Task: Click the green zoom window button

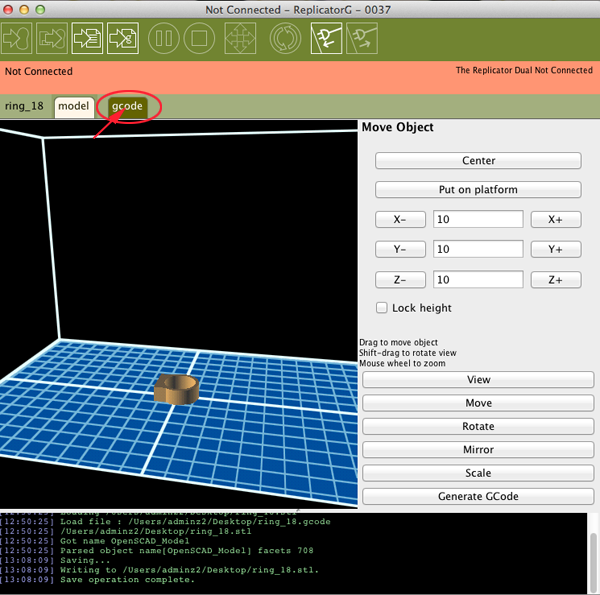Action: [x=40, y=10]
